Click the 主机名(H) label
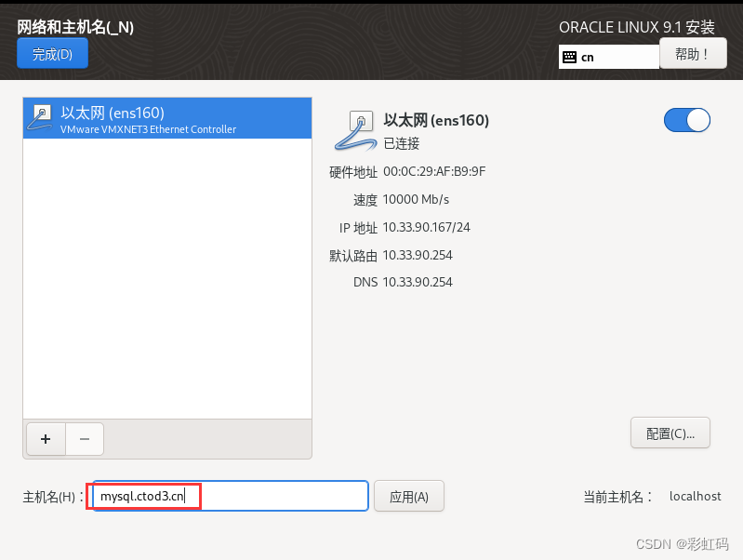 (x=49, y=497)
